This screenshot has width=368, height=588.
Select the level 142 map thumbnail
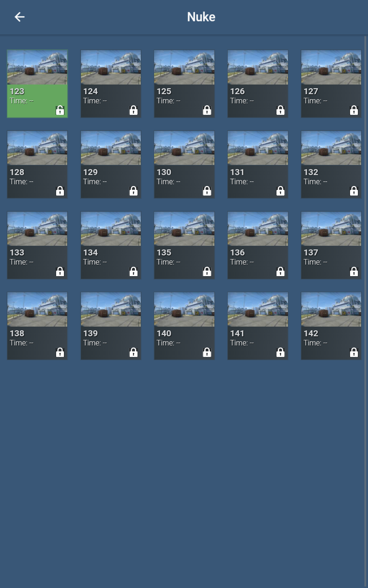pos(331,310)
